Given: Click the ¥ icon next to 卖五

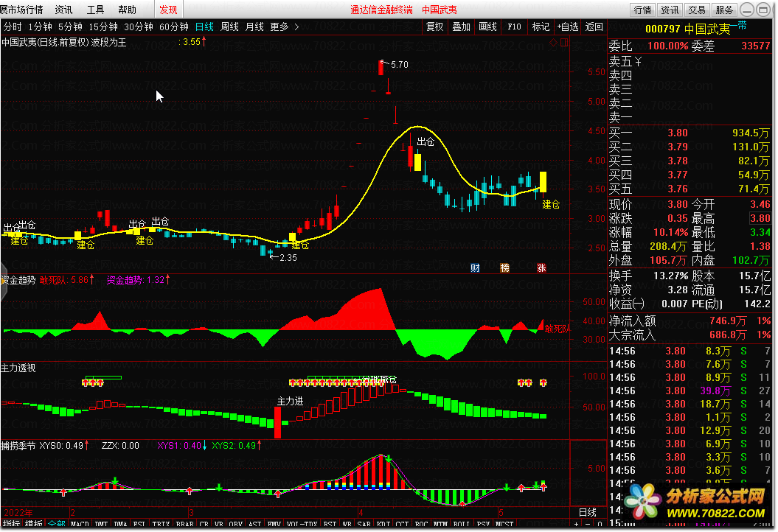Looking at the screenshot, I should [638, 61].
